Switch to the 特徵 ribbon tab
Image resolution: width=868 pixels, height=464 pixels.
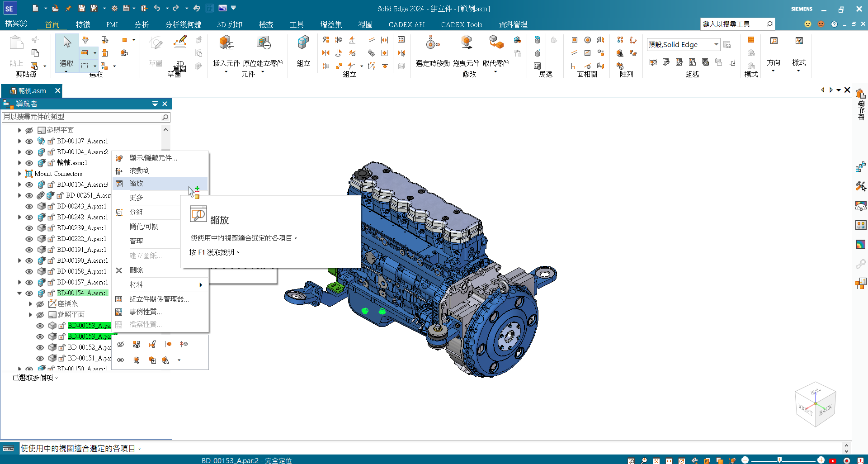(x=83, y=24)
